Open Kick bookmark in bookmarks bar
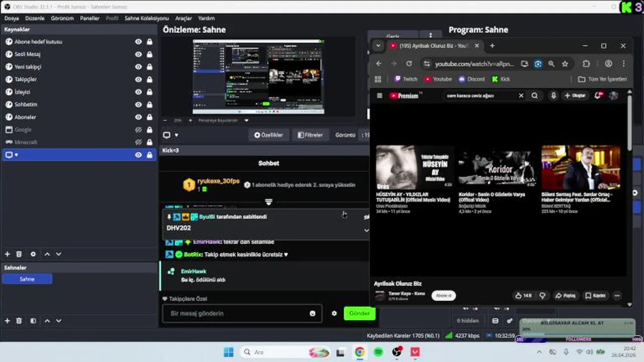The height and width of the screenshot is (362, 644). [x=501, y=79]
